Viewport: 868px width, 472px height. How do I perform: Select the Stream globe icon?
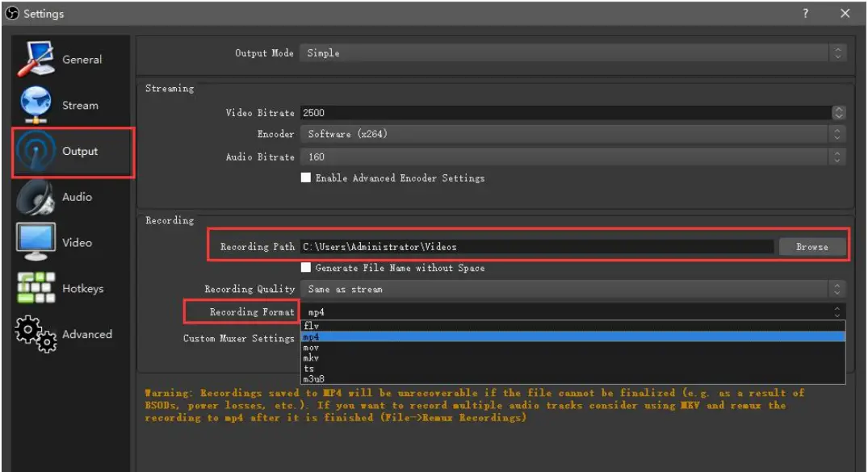(36, 105)
